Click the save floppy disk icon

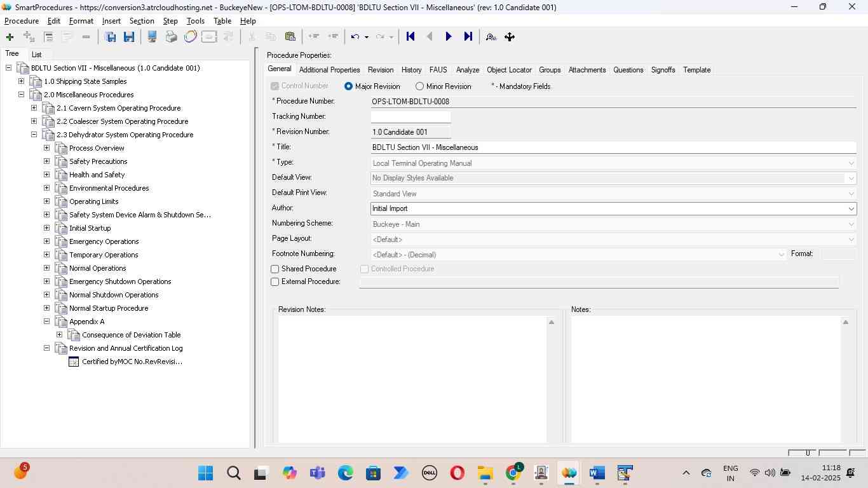129,37
